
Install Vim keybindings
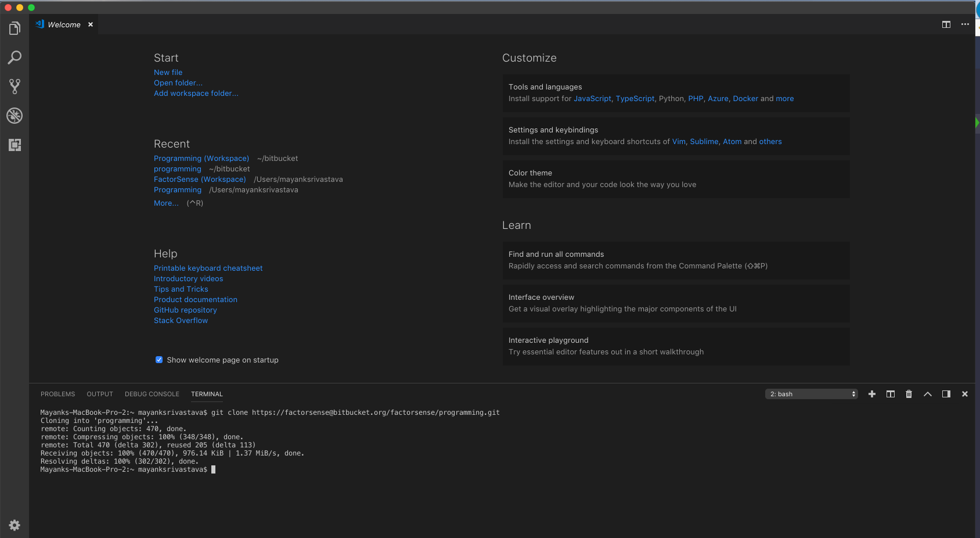click(x=679, y=142)
